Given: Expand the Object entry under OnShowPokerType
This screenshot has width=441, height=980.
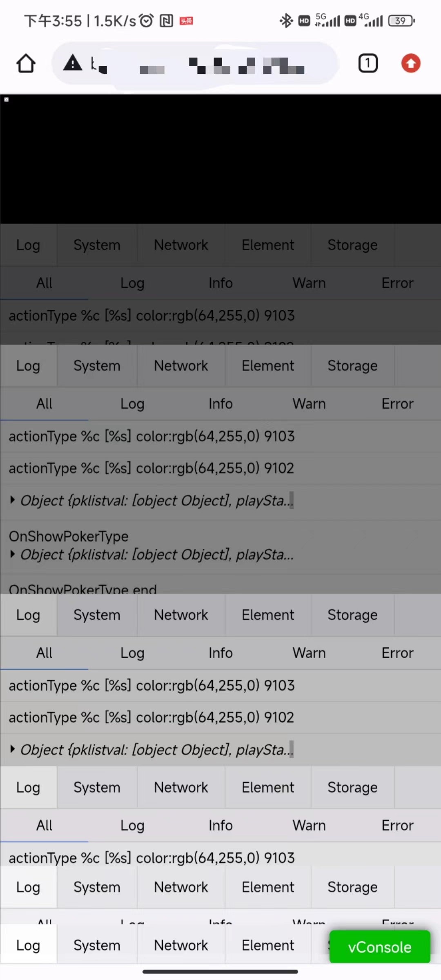Looking at the screenshot, I should [x=13, y=554].
